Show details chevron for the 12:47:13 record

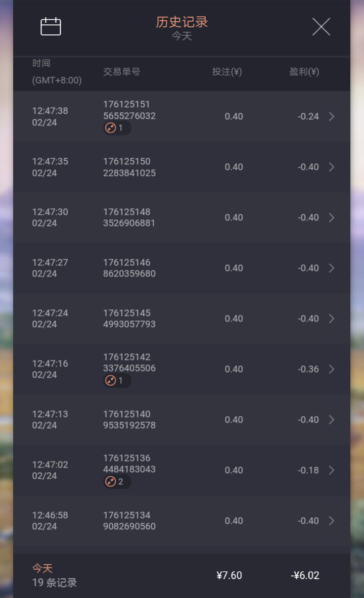[332, 420]
